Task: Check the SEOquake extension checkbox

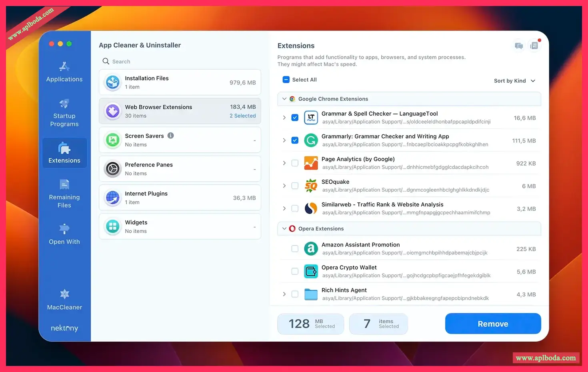Action: click(295, 186)
